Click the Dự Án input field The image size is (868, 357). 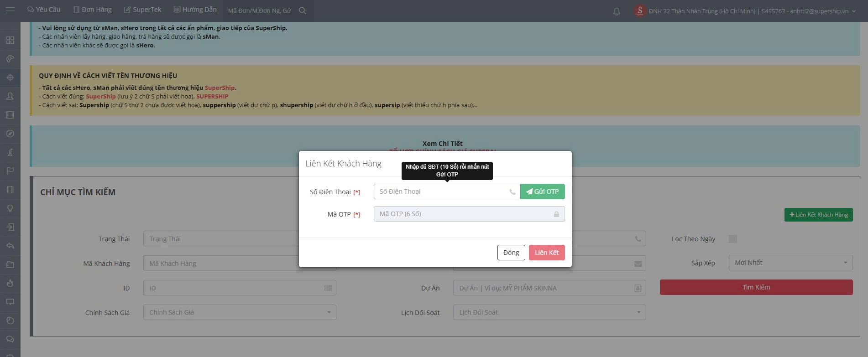coord(549,288)
